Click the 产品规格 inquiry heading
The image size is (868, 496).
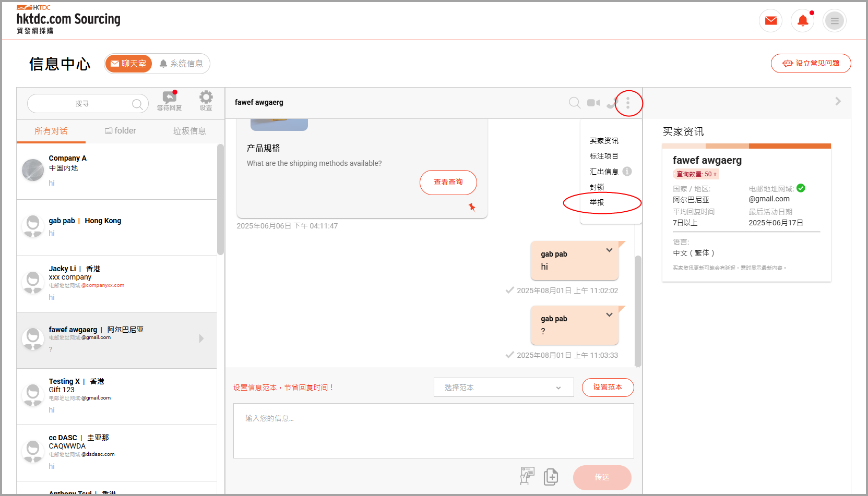point(264,148)
